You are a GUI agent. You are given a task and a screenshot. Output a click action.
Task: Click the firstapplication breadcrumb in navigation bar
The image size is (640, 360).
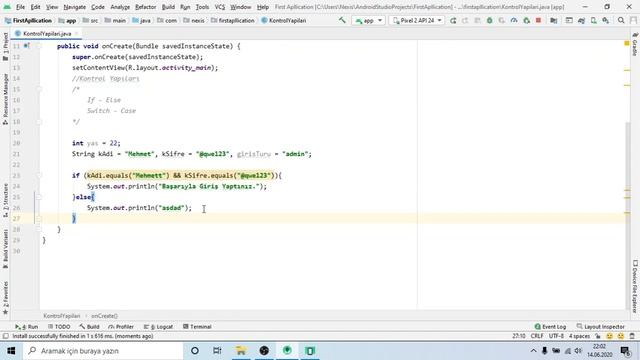(233, 20)
